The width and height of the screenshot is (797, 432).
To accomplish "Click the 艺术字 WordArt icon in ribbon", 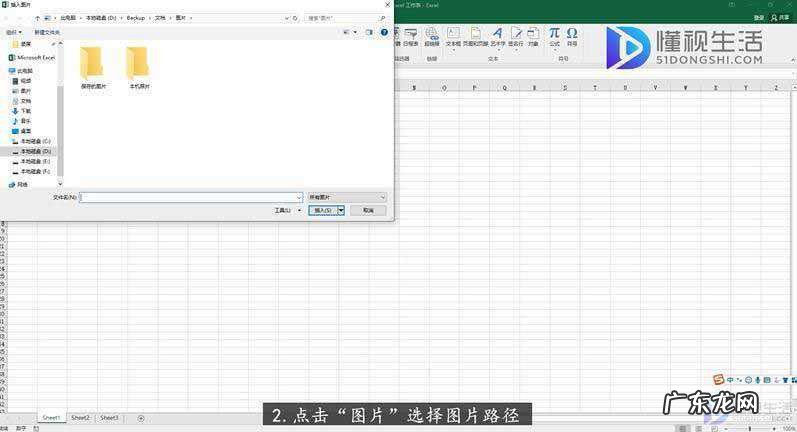I will pyautogui.click(x=498, y=37).
